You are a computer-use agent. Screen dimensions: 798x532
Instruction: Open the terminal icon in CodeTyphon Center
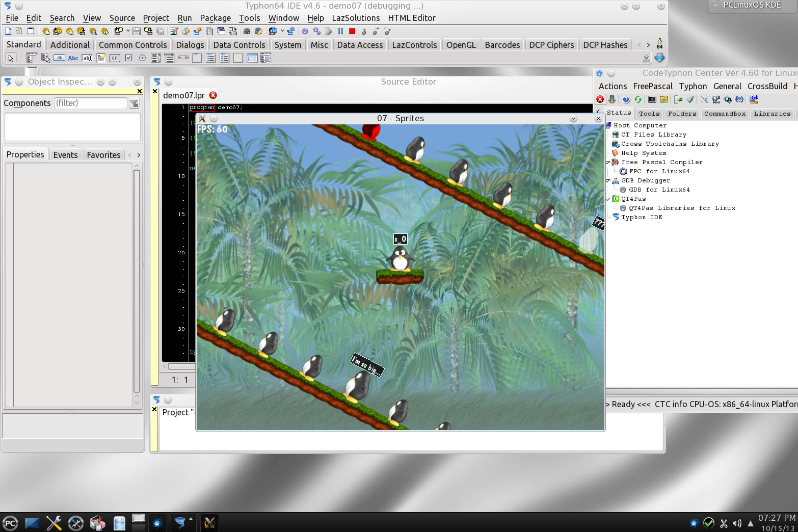pos(652,99)
